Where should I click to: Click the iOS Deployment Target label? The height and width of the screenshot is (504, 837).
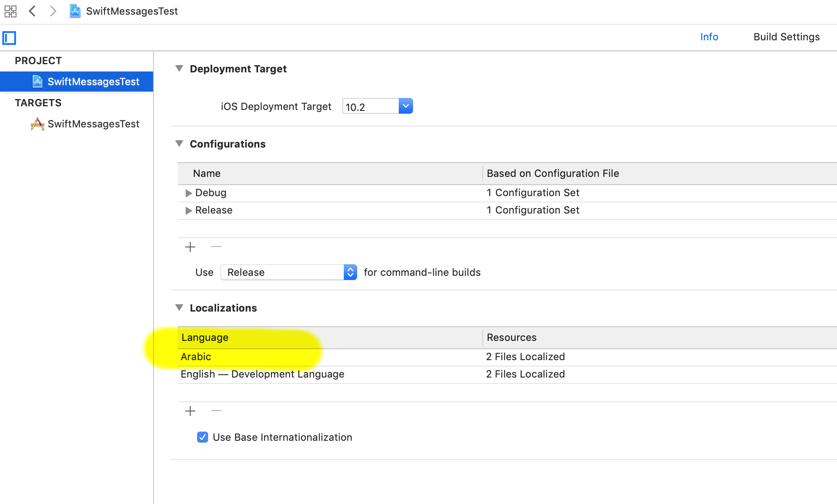point(276,107)
